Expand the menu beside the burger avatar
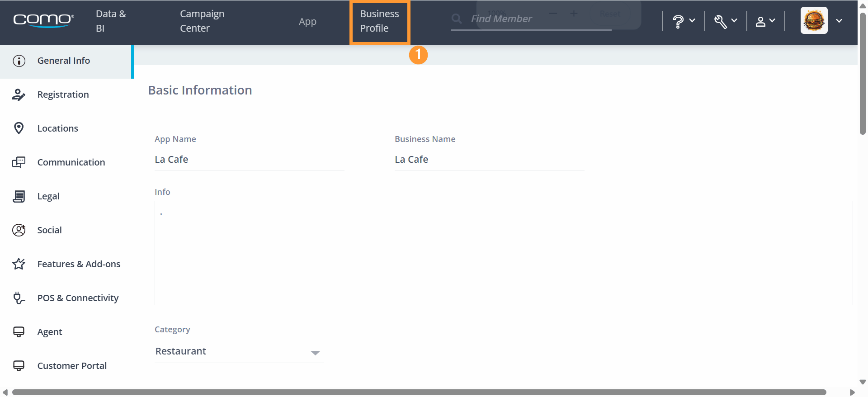 (x=839, y=21)
